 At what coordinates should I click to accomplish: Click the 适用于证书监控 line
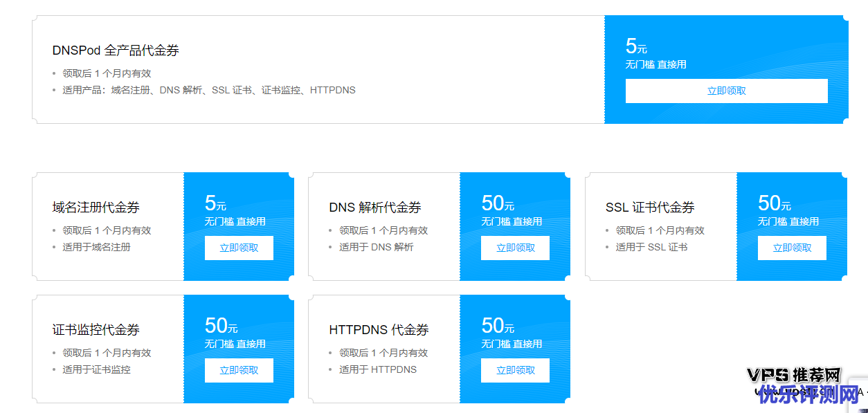[x=96, y=369]
